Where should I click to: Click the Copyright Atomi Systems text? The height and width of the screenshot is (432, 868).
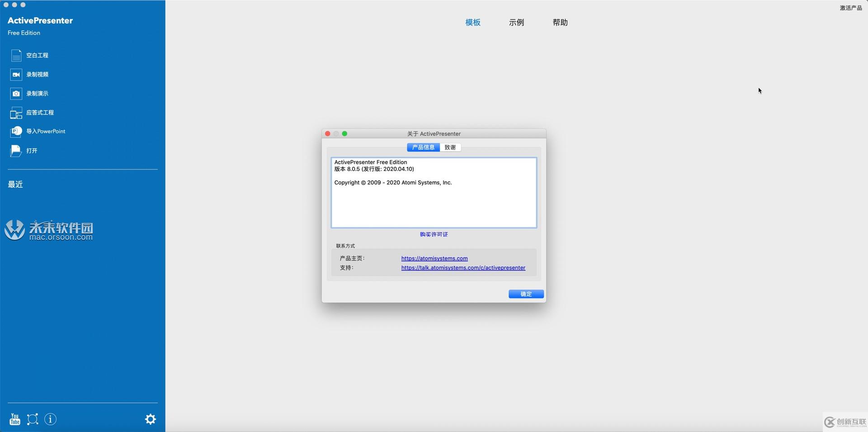click(393, 183)
